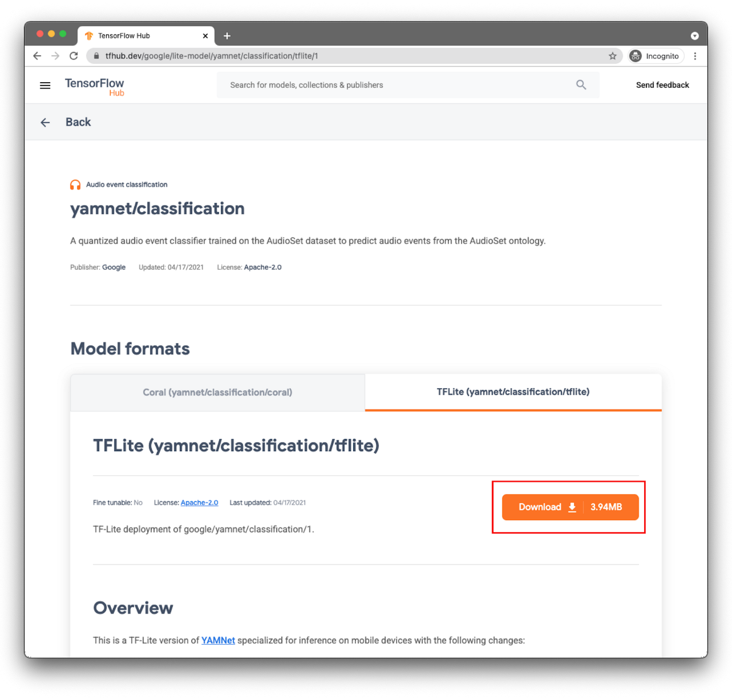Image resolution: width=732 pixels, height=700 pixels.
Task: Toggle the bookmark star in the address bar
Action: 613,56
